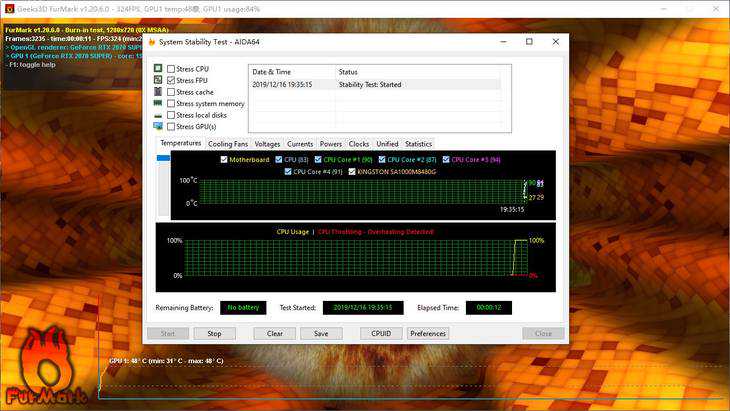Switch to the Cooling Fans tab
730x411 pixels.
[x=228, y=144]
